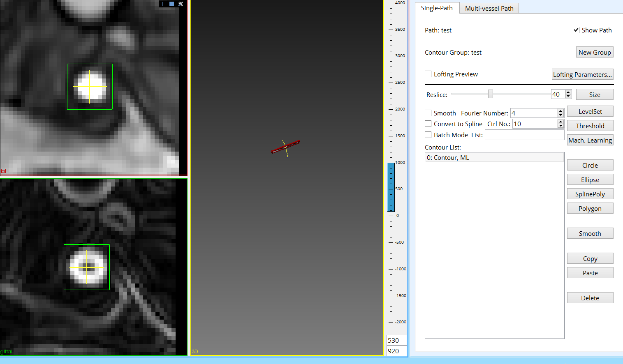Focus the Ctrl No. input field
The width and height of the screenshot is (623, 364).
(x=535, y=124)
